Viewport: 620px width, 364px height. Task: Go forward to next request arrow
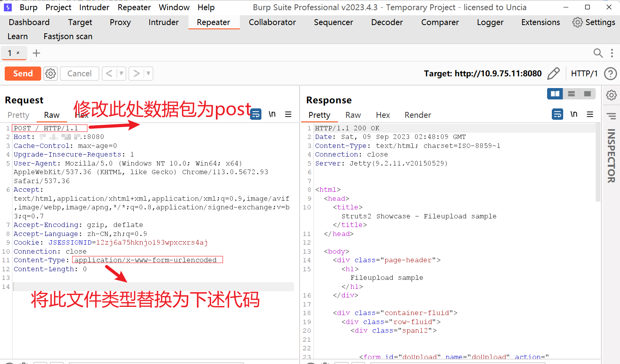pos(136,73)
